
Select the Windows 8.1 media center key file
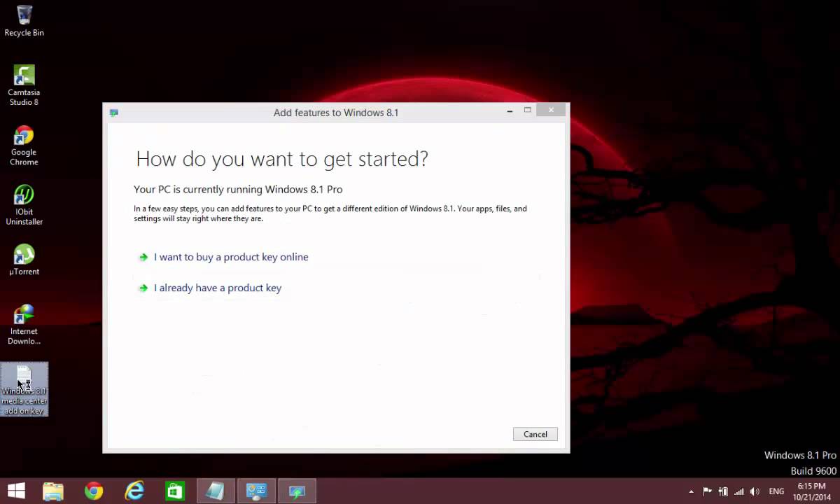click(x=24, y=389)
